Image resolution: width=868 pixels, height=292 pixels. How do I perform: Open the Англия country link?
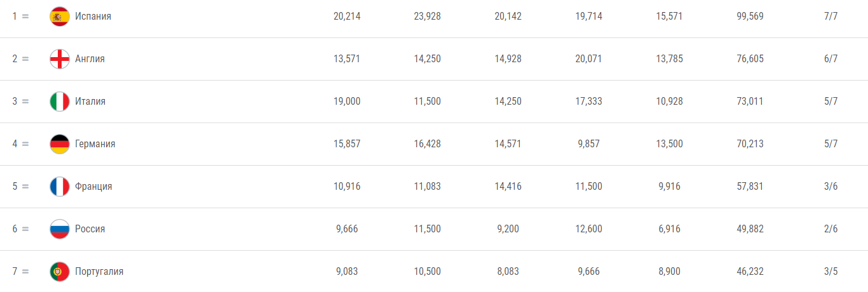(x=90, y=59)
